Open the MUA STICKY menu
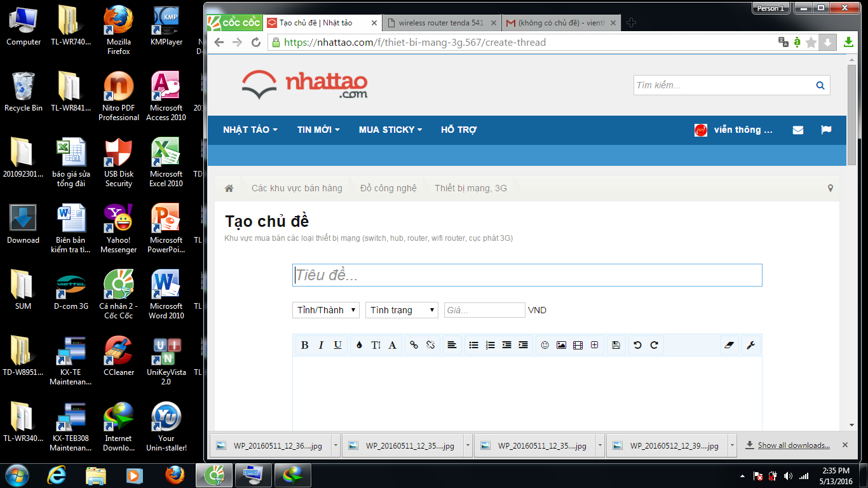Screen dimensions: 868x488 pos(390,130)
